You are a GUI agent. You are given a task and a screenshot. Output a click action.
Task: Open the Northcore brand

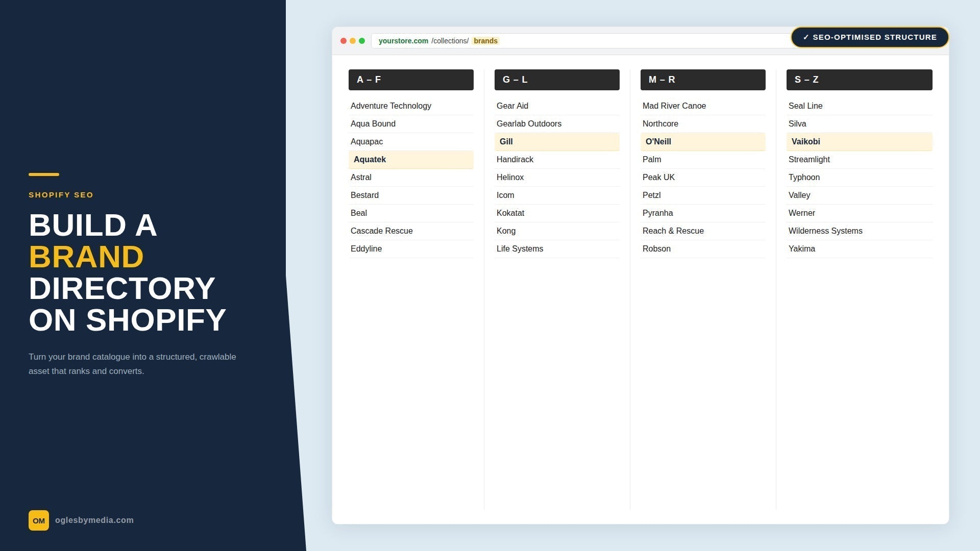click(703, 124)
